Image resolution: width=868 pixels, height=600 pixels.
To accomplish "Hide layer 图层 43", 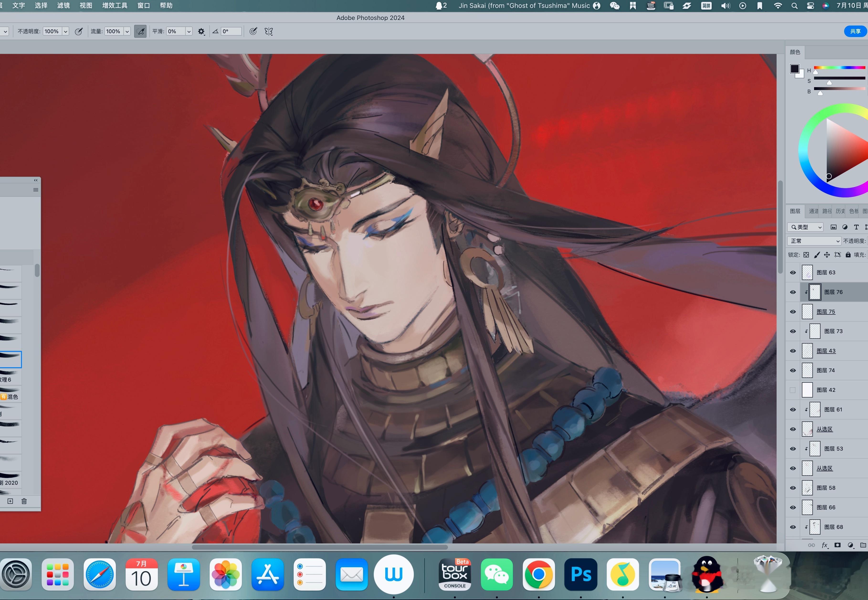I will pos(793,351).
